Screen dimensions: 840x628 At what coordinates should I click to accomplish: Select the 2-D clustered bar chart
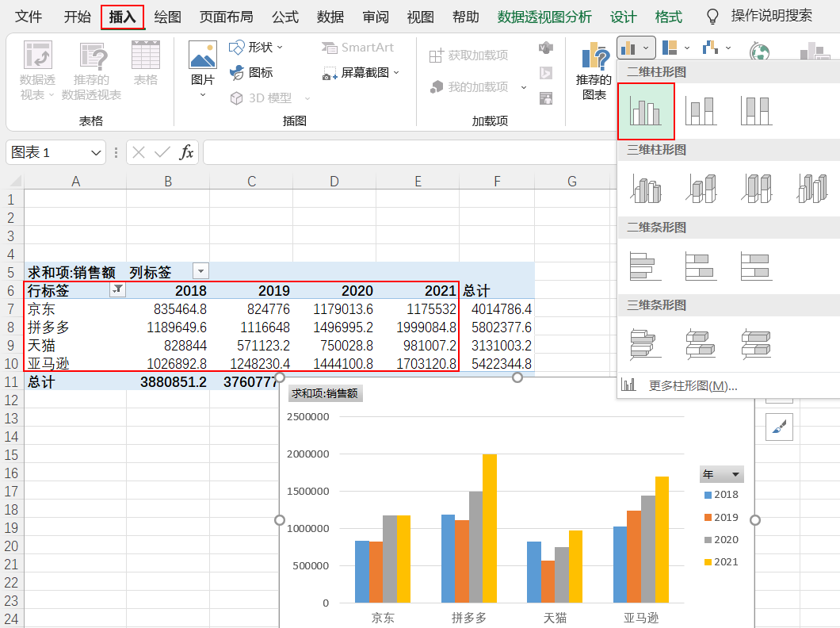646,266
